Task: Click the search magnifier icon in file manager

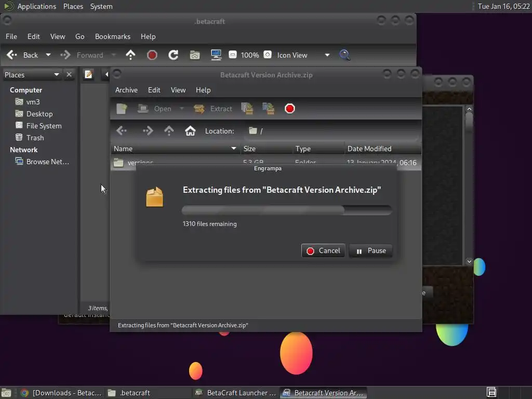Action: click(x=345, y=55)
